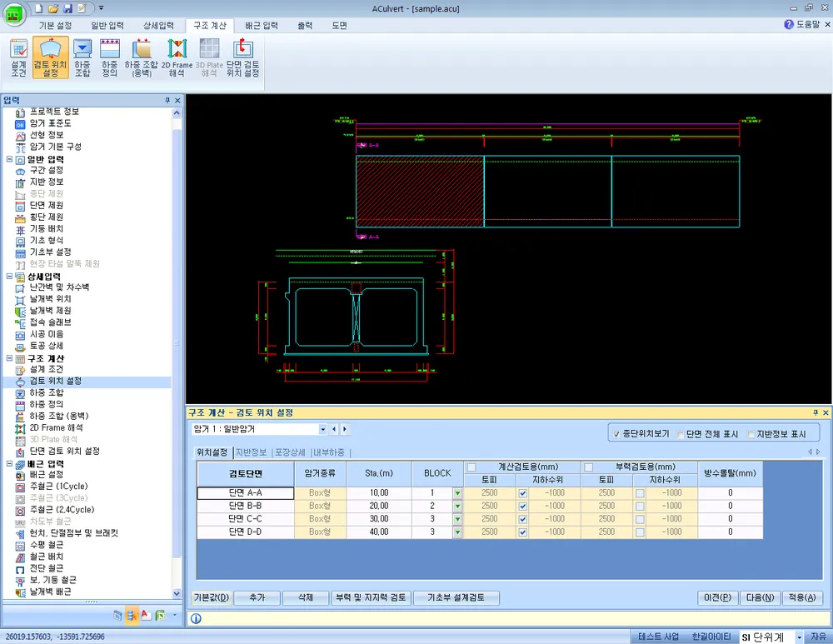Click the 부력 및 지지력 검토 button
This screenshot has width=833, height=644.
pyautogui.click(x=371, y=598)
